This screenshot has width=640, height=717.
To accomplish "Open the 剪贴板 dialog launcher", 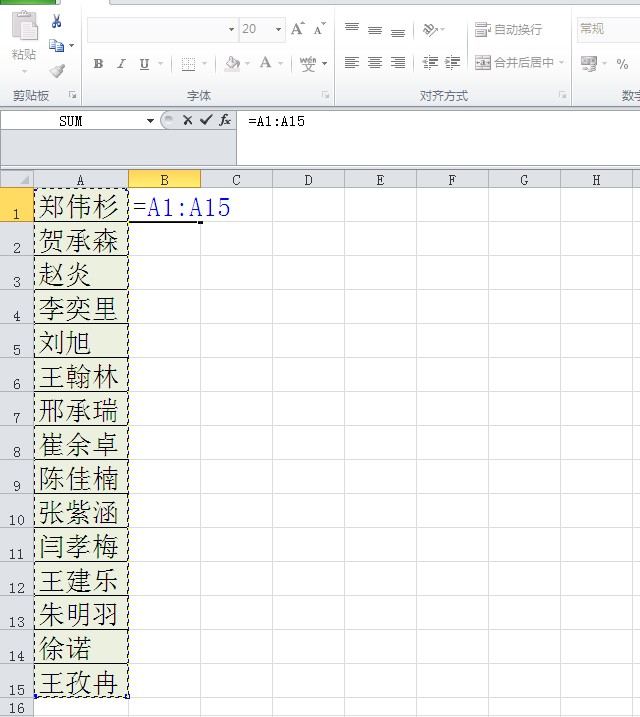I will tap(72, 95).
